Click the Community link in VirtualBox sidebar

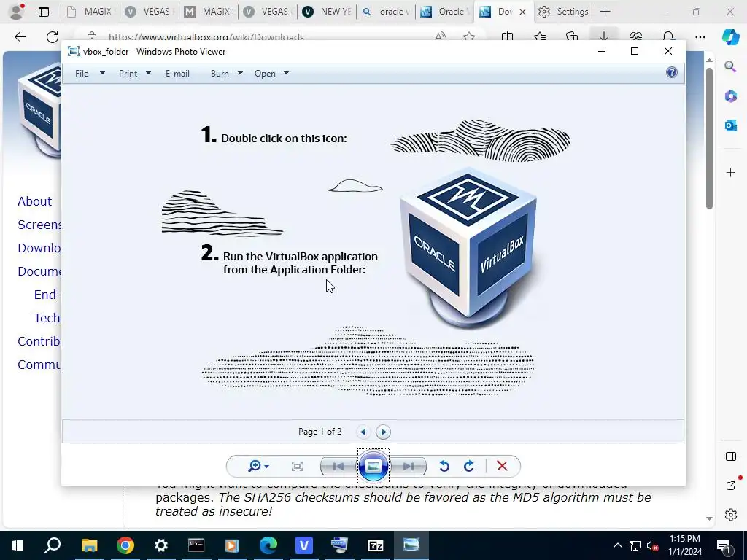[39, 365]
